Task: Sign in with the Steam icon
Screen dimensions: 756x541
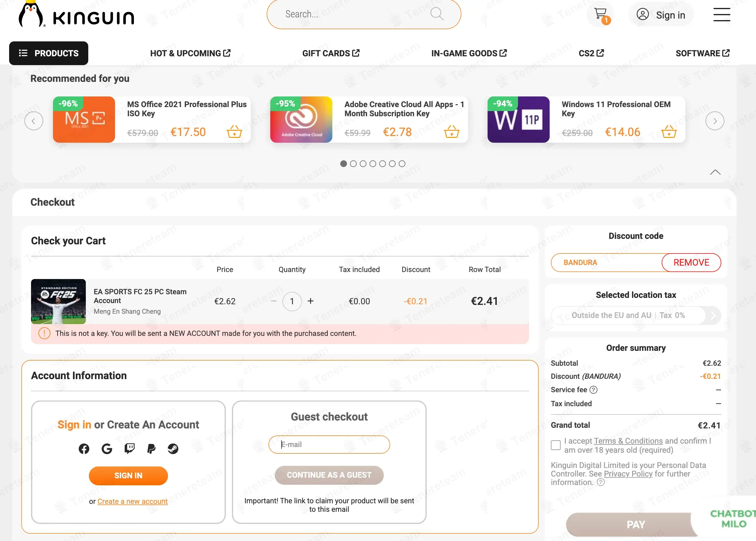Action: point(173,449)
